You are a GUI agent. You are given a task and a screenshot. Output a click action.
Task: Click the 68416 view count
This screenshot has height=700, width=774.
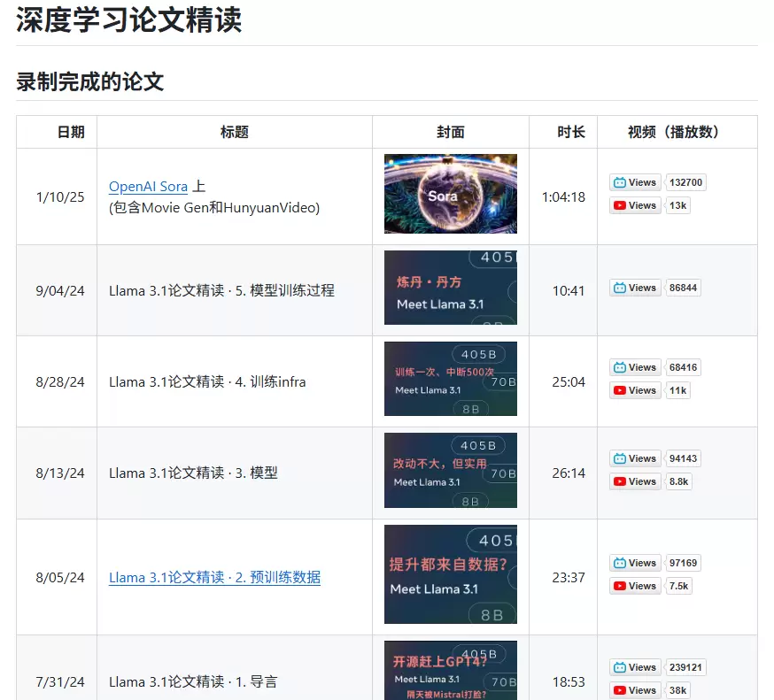[x=683, y=367]
